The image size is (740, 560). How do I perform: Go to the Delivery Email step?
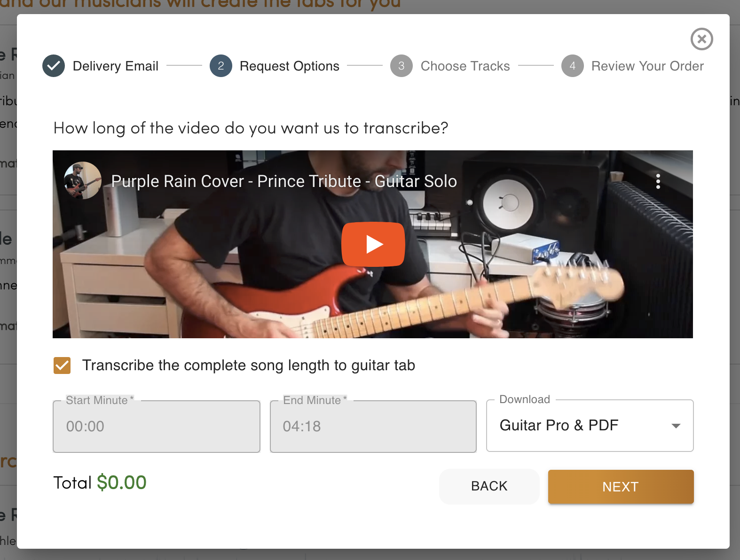pos(116,66)
